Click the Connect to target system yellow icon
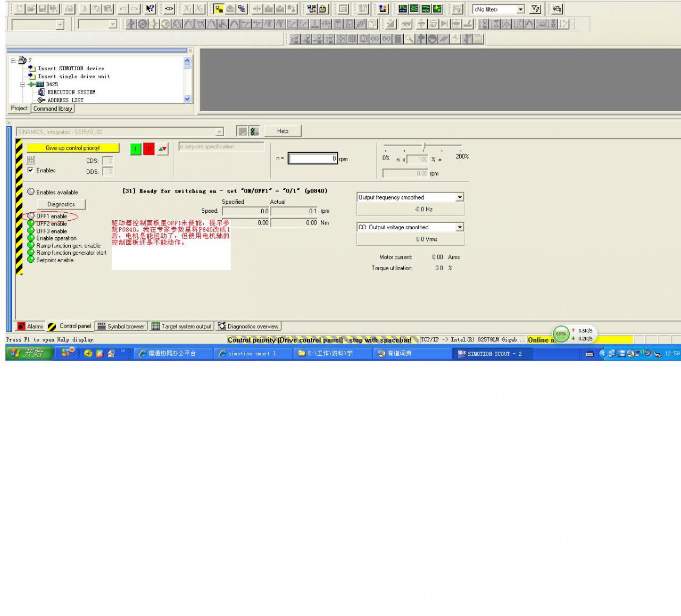The height and width of the screenshot is (616, 681). pyautogui.click(x=219, y=9)
